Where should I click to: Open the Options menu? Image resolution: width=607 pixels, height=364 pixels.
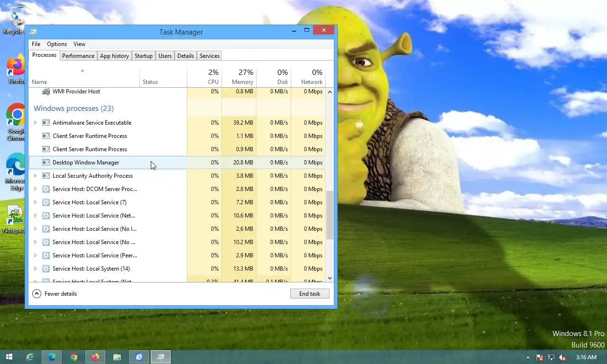click(x=57, y=44)
